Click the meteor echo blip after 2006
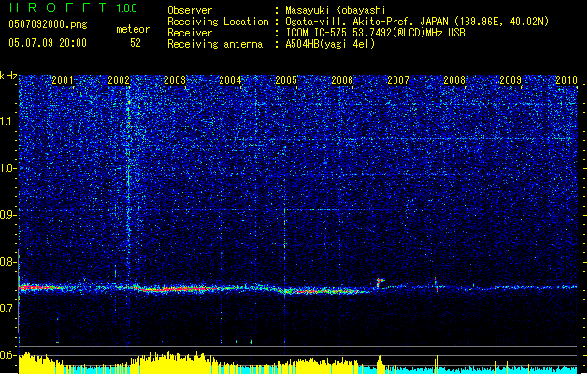 (380, 282)
